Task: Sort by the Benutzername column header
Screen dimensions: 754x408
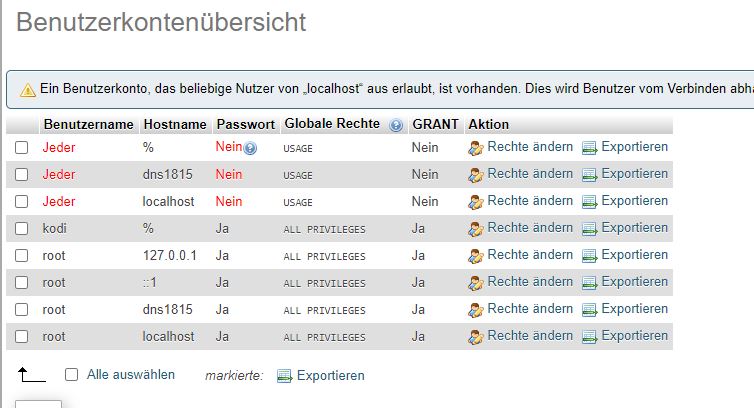Action: point(88,124)
